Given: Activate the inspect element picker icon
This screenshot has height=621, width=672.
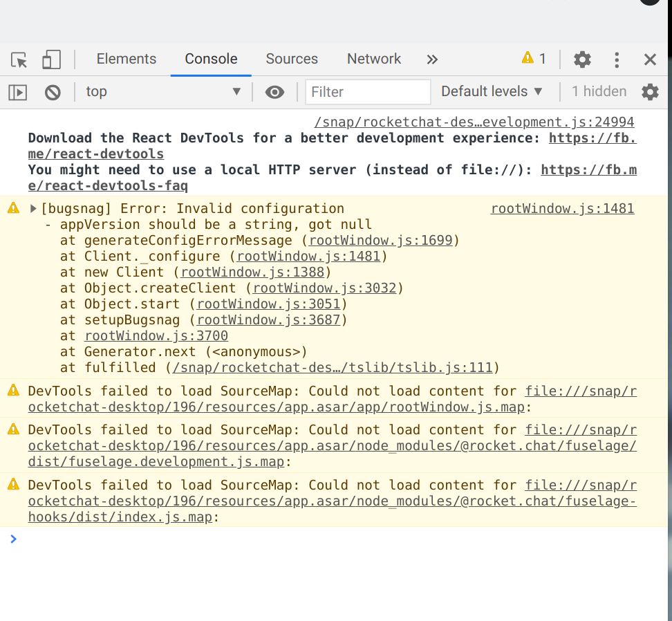Looking at the screenshot, I should point(19,59).
